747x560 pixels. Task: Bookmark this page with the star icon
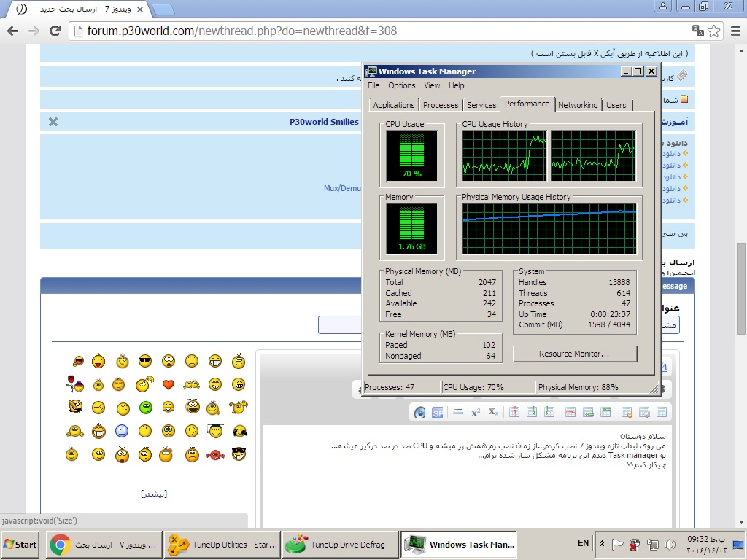[x=713, y=31]
